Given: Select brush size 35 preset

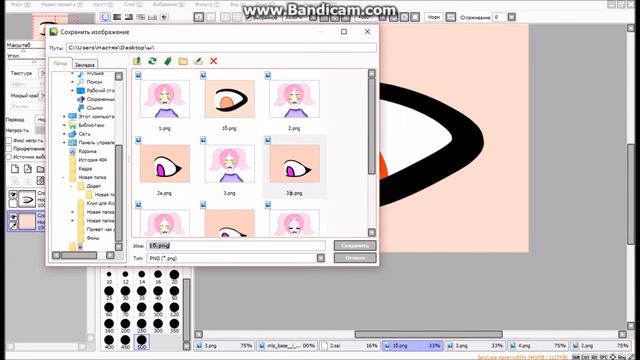Looking at the screenshot, I should coord(142,293).
